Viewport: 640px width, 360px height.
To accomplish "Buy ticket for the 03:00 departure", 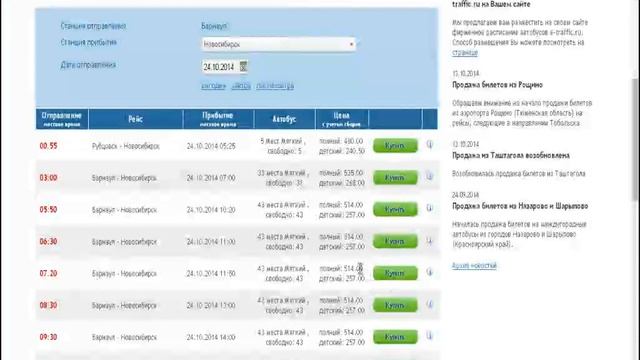I will (395, 178).
